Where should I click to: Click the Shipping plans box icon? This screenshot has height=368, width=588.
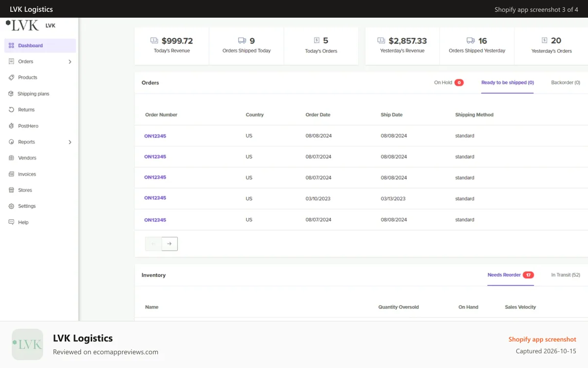[11, 94]
